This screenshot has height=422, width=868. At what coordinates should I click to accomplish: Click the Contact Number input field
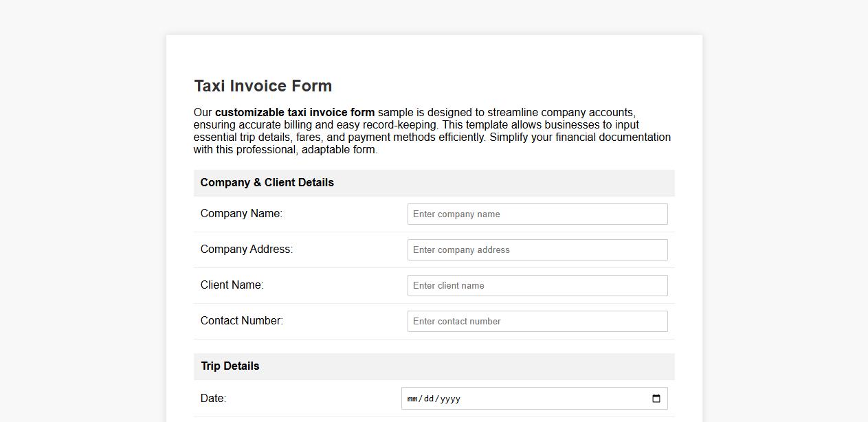(x=537, y=321)
